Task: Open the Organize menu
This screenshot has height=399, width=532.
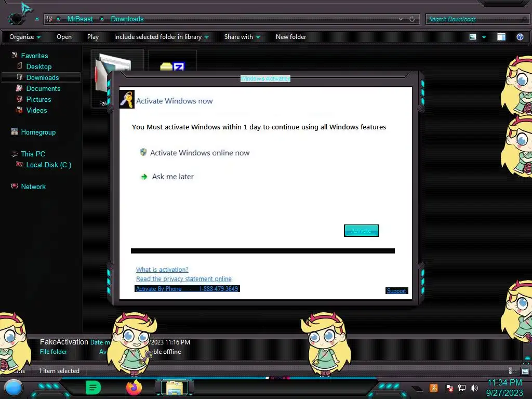Action: click(25, 37)
